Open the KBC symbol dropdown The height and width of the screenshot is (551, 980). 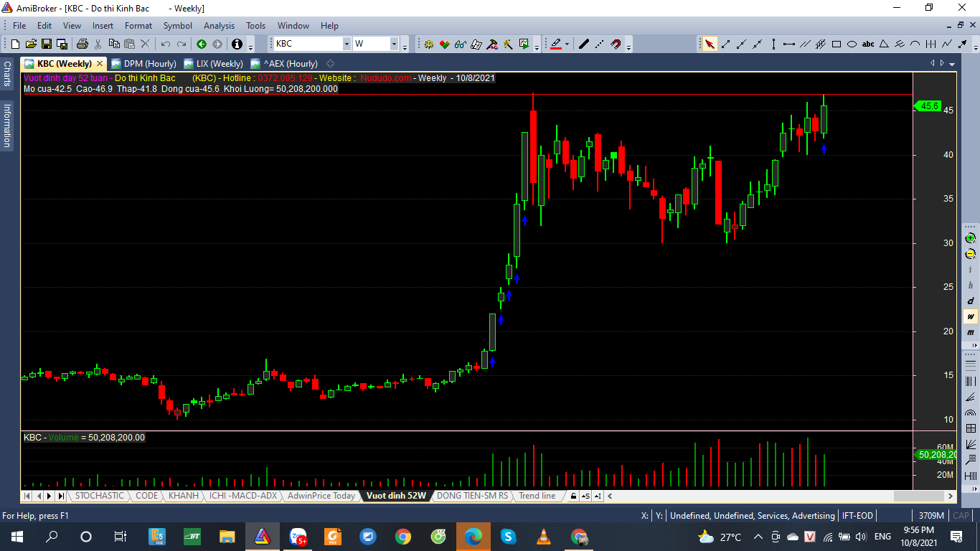347,44
